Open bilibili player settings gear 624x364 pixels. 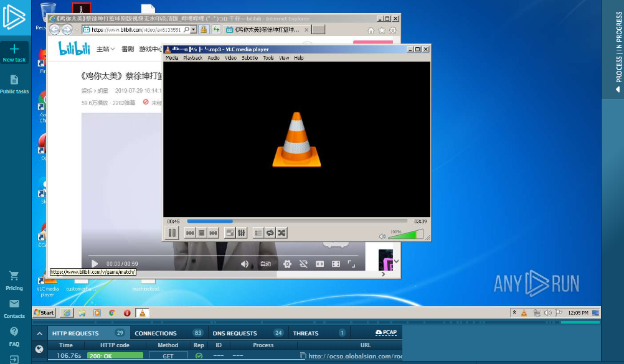287,264
